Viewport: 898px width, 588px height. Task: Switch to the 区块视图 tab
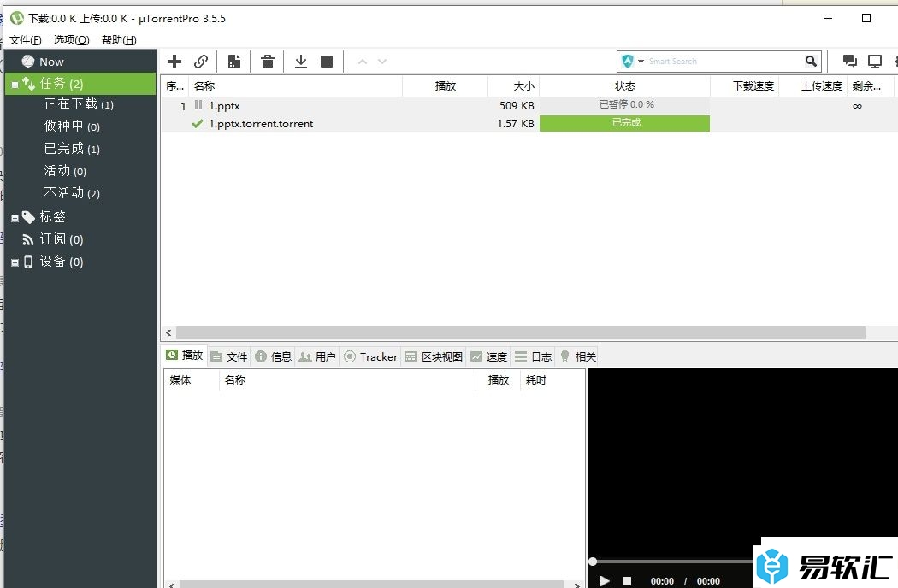434,356
